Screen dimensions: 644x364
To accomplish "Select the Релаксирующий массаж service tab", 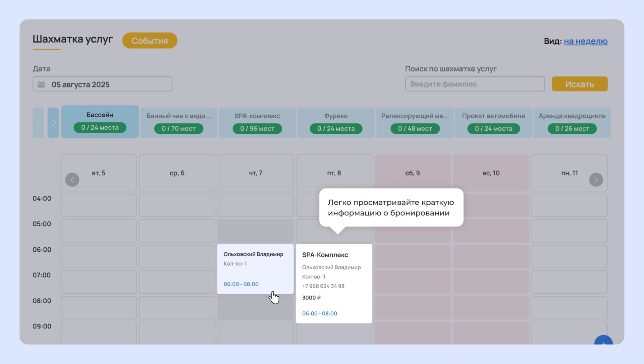I will tap(415, 122).
